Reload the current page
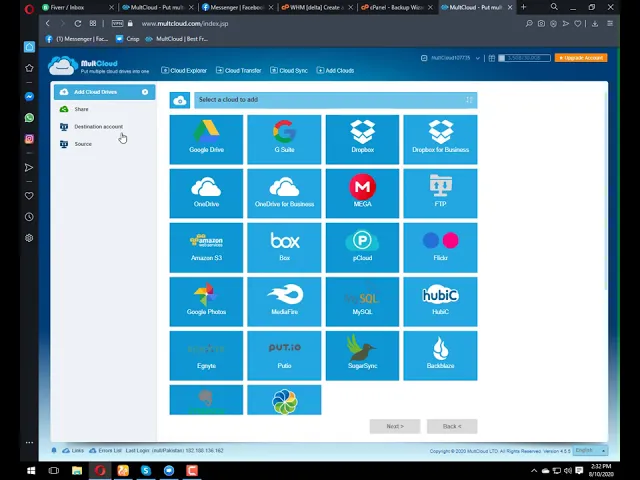Viewport: 640px width, 480px height. coord(78,24)
